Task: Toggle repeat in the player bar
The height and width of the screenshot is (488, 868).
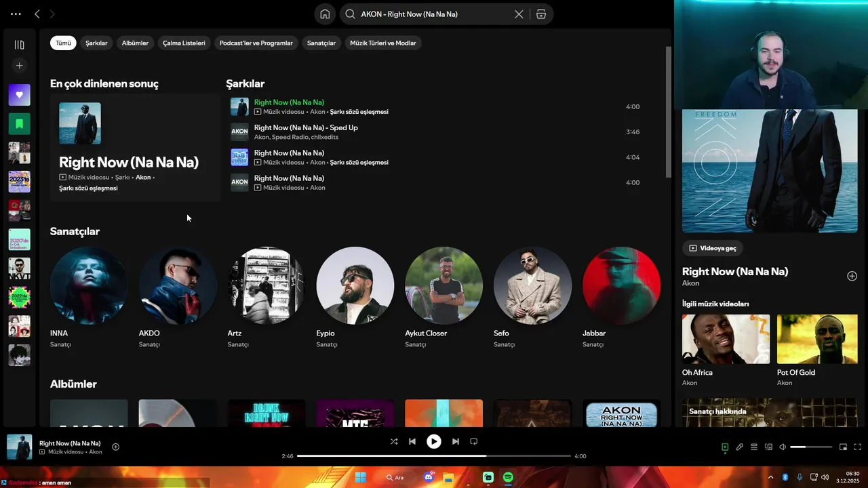Action: coord(474,441)
